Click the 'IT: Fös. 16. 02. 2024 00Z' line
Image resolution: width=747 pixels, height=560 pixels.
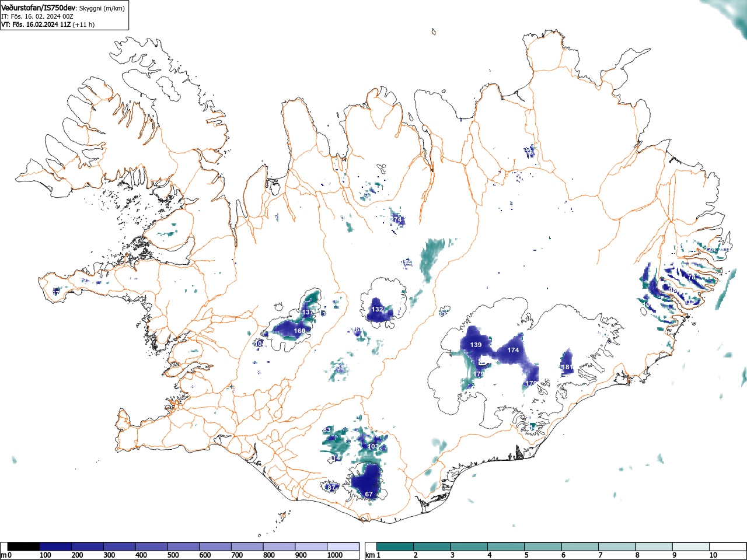pyautogui.click(x=37, y=16)
